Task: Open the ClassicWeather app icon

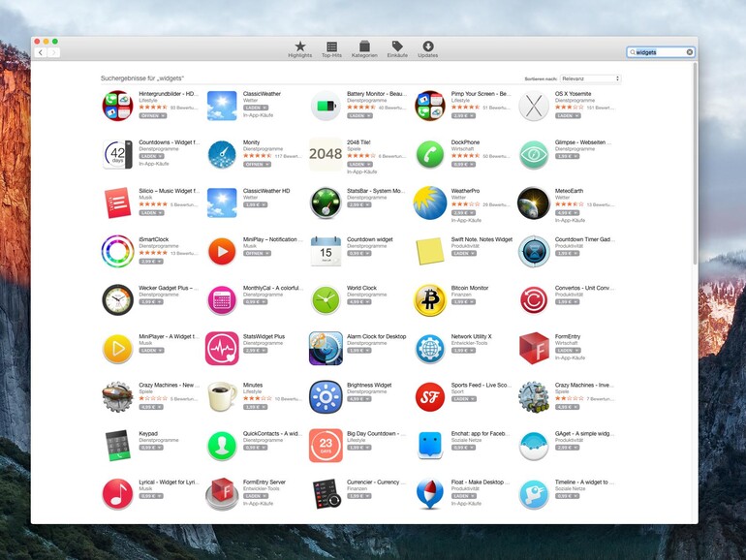Action: point(222,106)
